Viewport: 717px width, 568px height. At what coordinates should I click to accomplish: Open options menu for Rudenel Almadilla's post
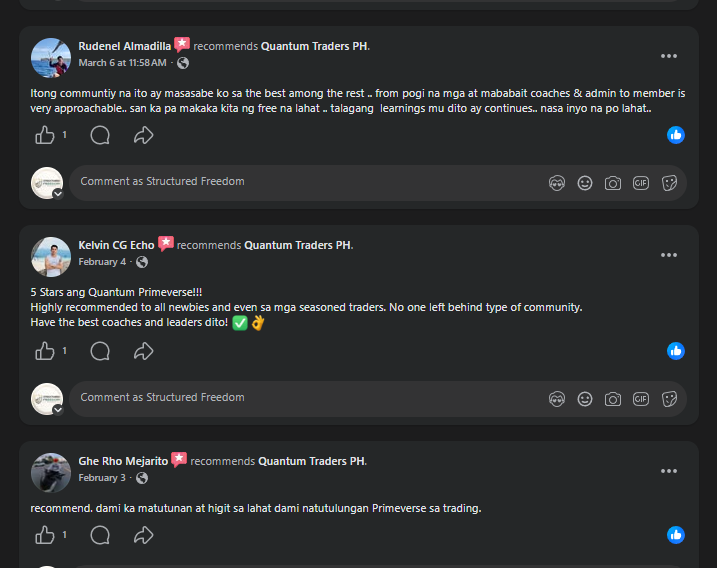[669, 56]
